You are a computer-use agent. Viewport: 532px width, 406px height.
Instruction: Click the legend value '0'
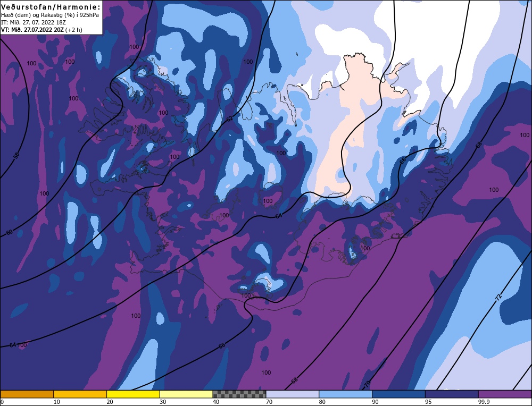click(2, 402)
